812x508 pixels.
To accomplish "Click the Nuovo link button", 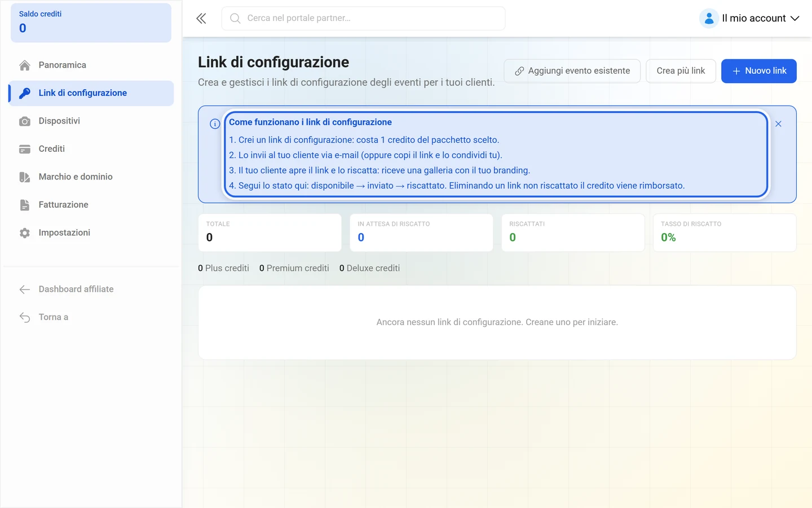I will click(759, 71).
